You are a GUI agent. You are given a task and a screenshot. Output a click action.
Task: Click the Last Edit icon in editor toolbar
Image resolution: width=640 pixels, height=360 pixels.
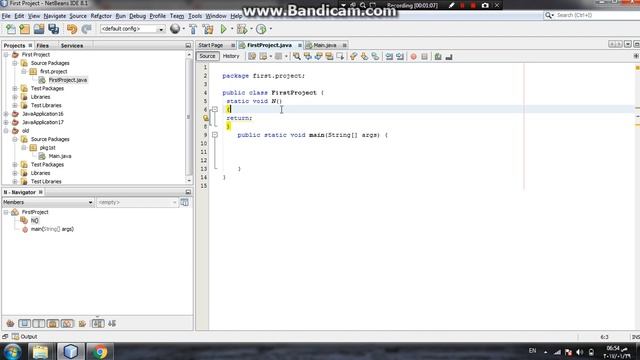coord(252,57)
